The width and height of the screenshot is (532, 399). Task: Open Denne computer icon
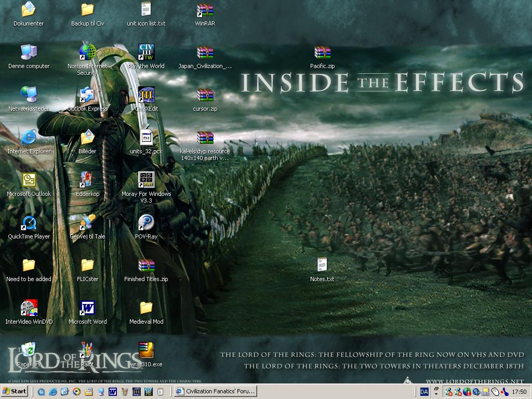point(29,52)
